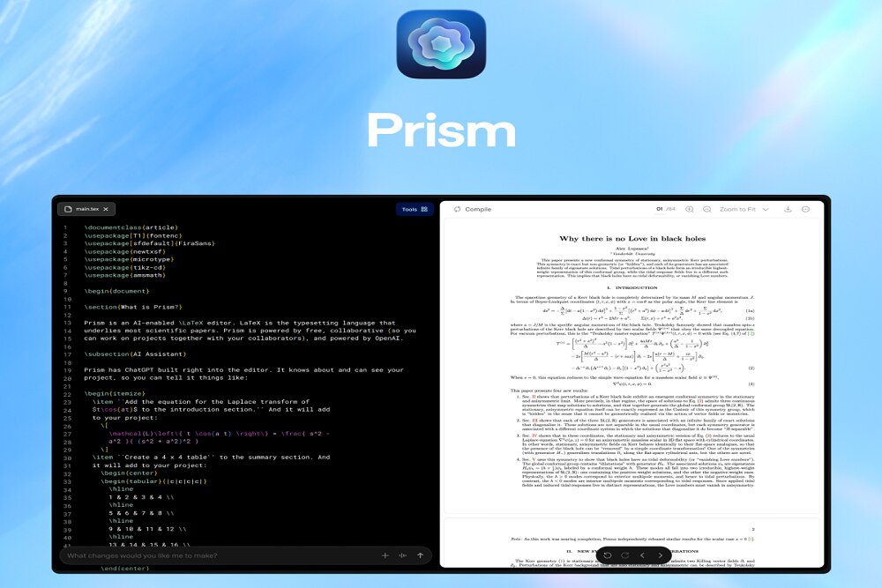882x588 pixels.
Task: Download the compiled PDF
Action: click(786, 209)
